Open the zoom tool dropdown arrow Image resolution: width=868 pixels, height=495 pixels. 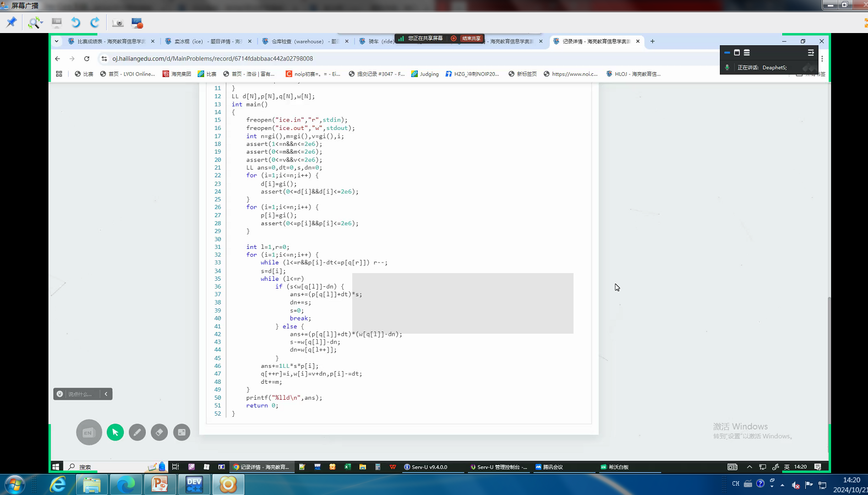[x=42, y=23]
